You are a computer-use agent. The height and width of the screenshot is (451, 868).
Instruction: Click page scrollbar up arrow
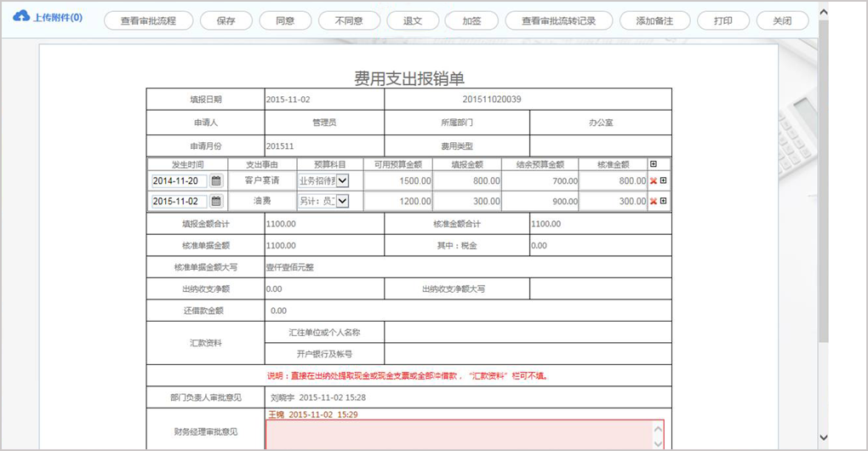[823, 12]
